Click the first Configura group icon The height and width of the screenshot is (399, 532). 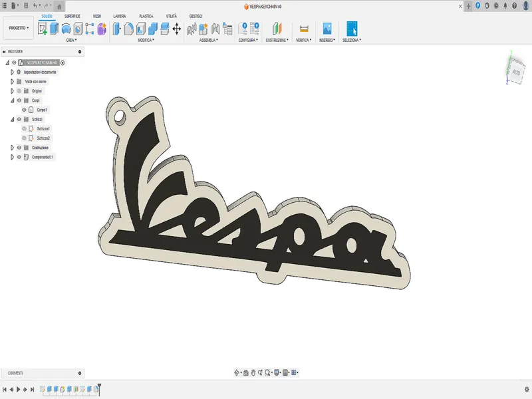(x=243, y=29)
